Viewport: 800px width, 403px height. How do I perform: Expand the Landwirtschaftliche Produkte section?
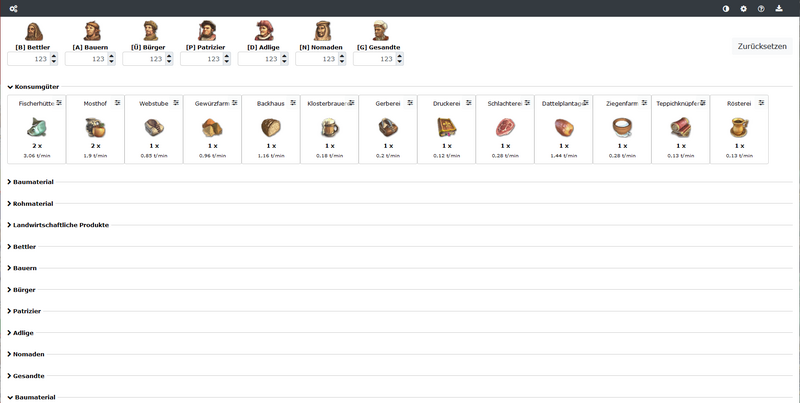pyautogui.click(x=58, y=225)
